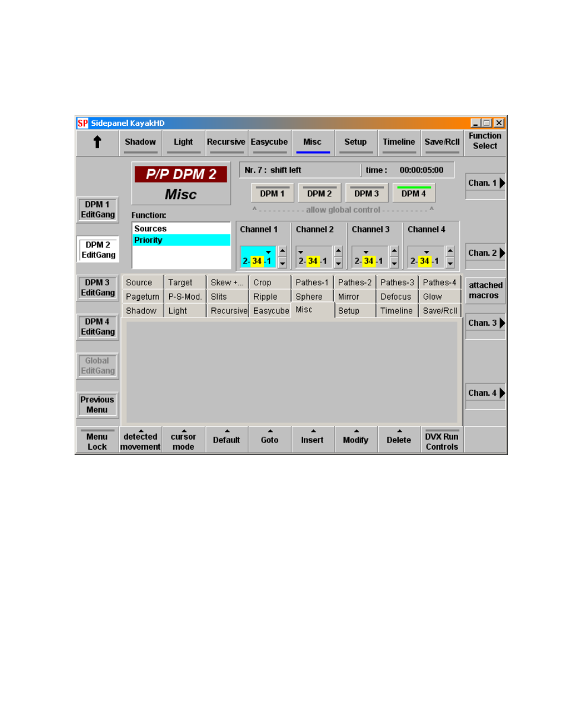This screenshot has height=728, width=566.
Task: Select Easycube in the top menu row
Action: pyautogui.click(x=269, y=143)
